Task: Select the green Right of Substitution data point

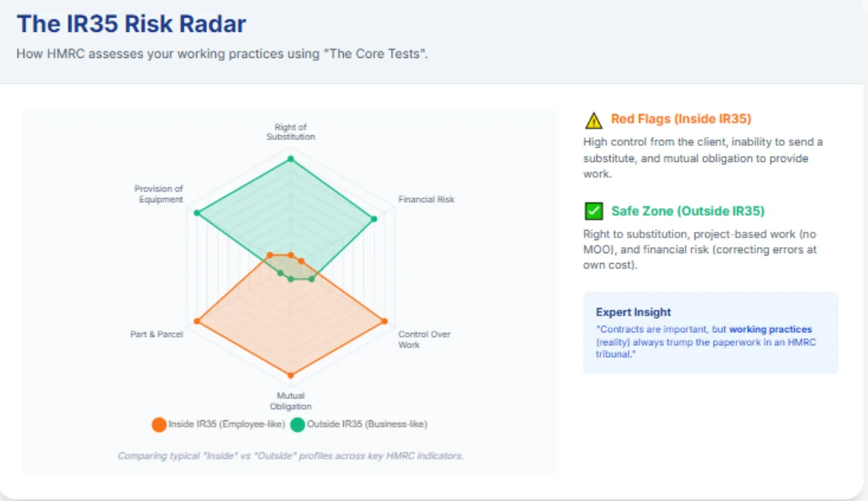Action: pos(290,159)
